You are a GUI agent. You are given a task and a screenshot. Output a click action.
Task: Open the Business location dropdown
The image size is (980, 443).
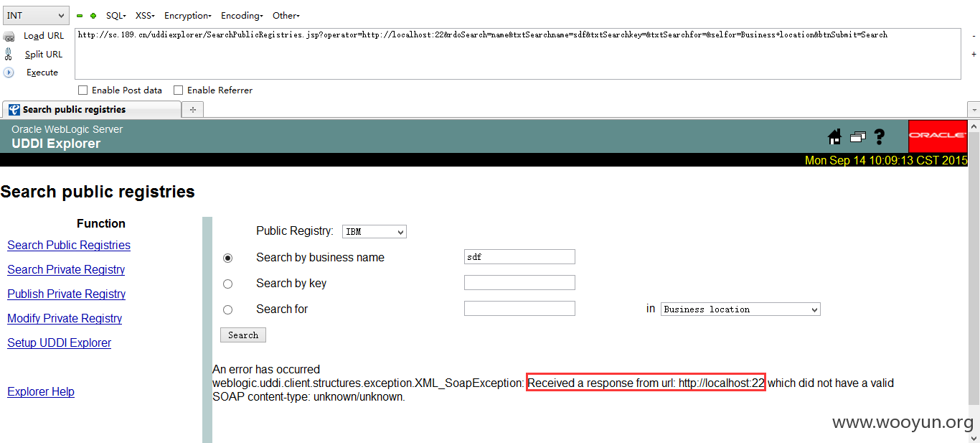740,309
